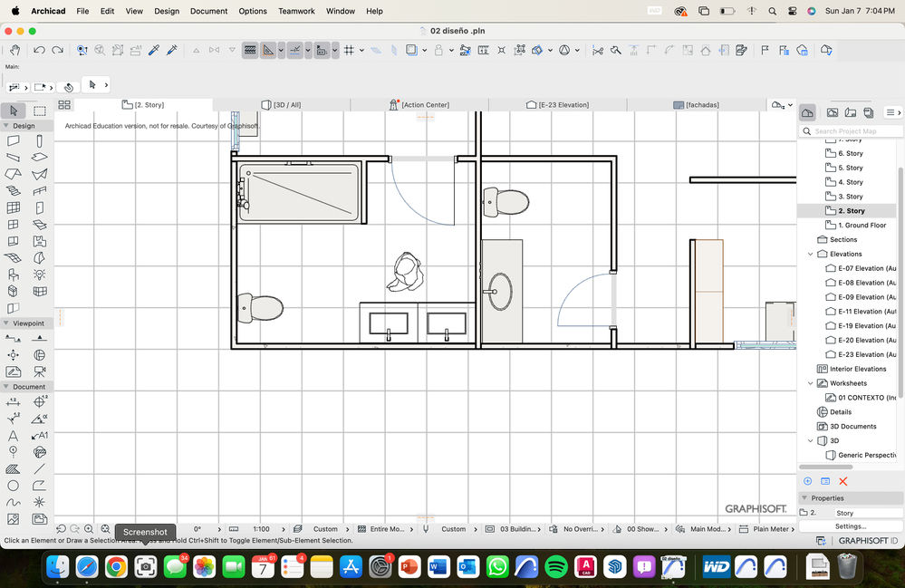This screenshot has width=905, height=588.
Task: Click the Search Project Map field
Action: click(850, 131)
